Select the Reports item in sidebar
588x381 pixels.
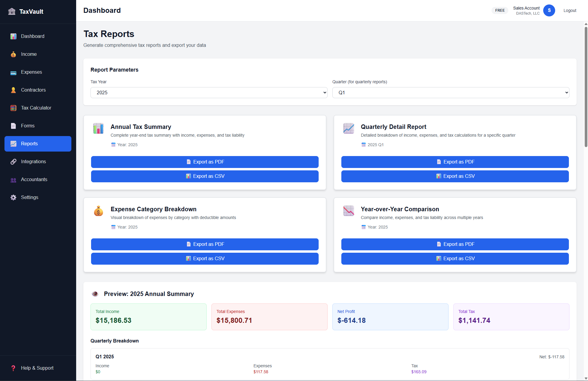tap(38, 144)
